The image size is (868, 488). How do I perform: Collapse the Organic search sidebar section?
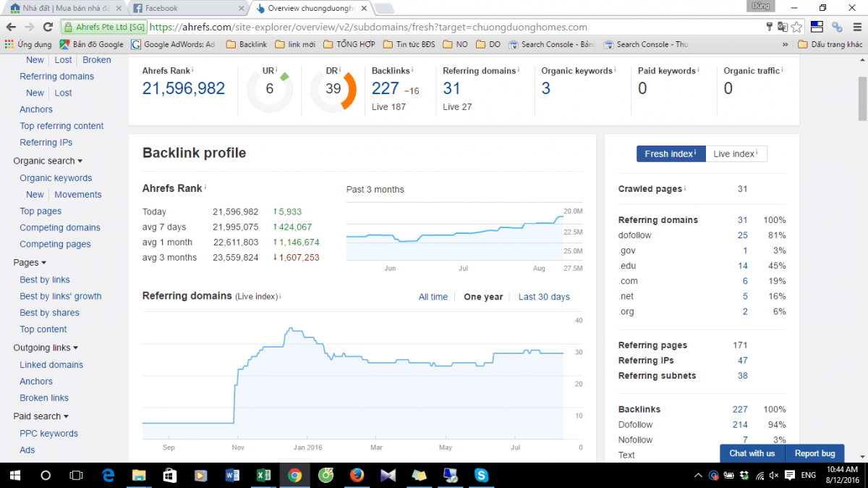point(48,161)
